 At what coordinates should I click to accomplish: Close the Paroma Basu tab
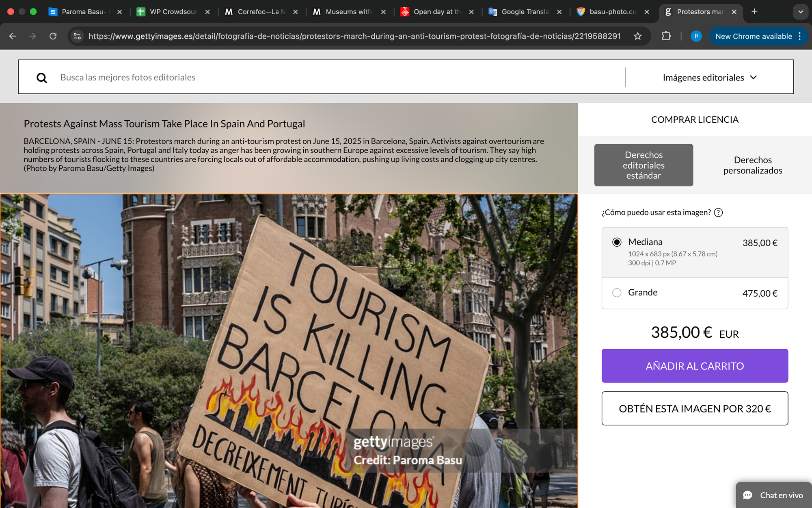[x=119, y=12]
